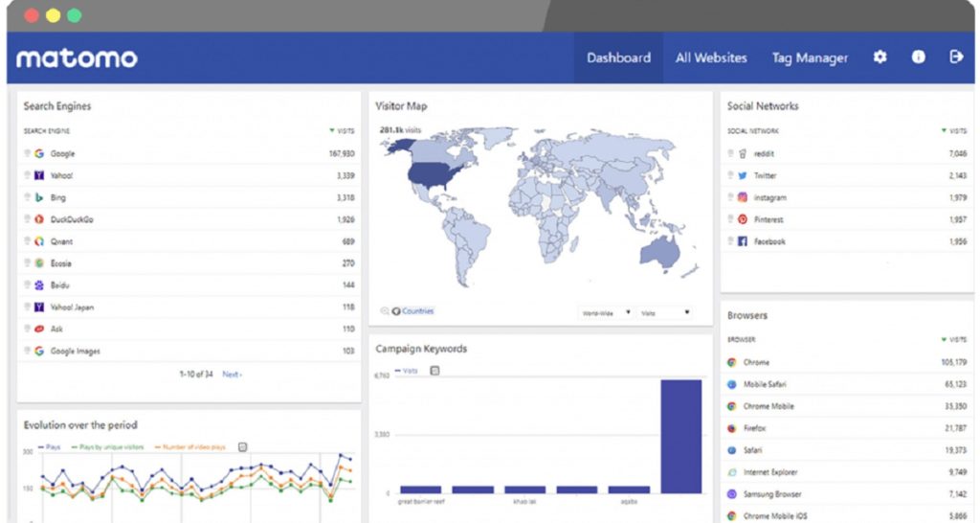Viewport: 980px width, 523px height.
Task: Open the metrics picker in Evolution chart
Action: coord(242,446)
